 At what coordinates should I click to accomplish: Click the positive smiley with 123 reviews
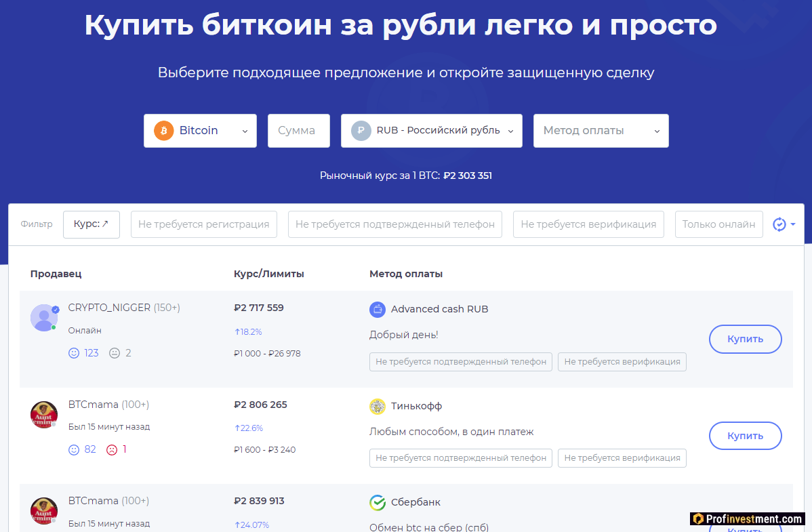pos(75,353)
